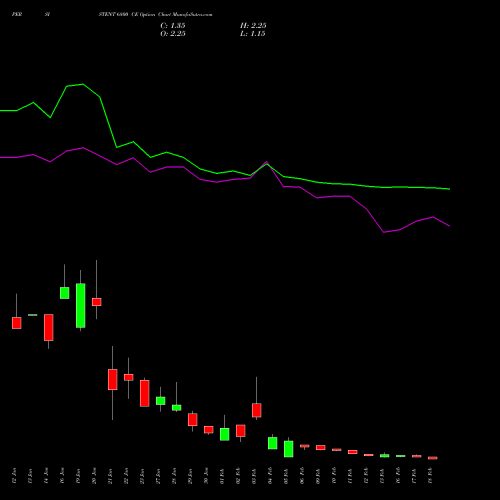Image resolution: width=500 pixels, height=500 pixels.
Task: Click the open value O: 2.25
Action: click(173, 34)
